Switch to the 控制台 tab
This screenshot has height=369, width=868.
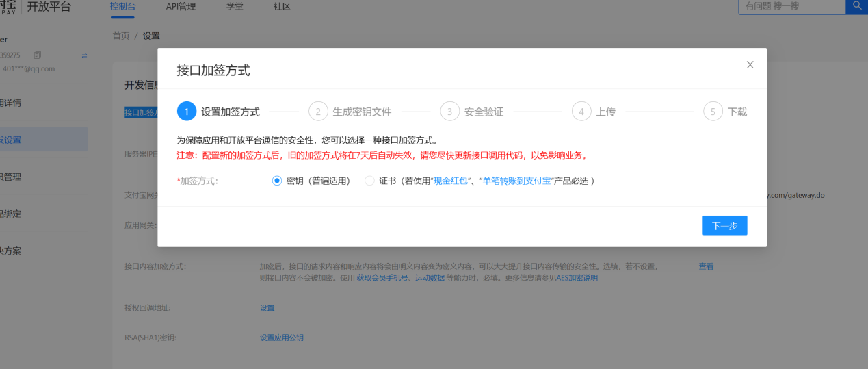[122, 7]
